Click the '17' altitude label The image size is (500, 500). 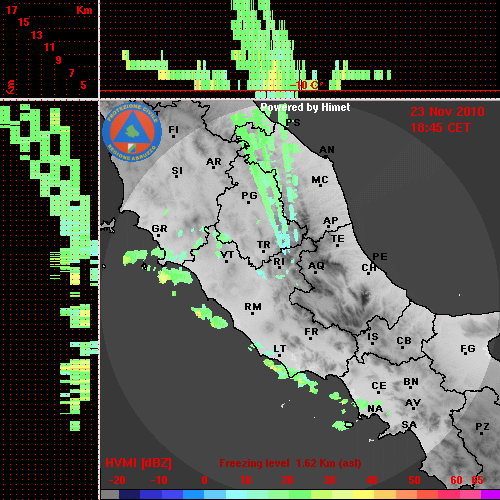pyautogui.click(x=11, y=10)
